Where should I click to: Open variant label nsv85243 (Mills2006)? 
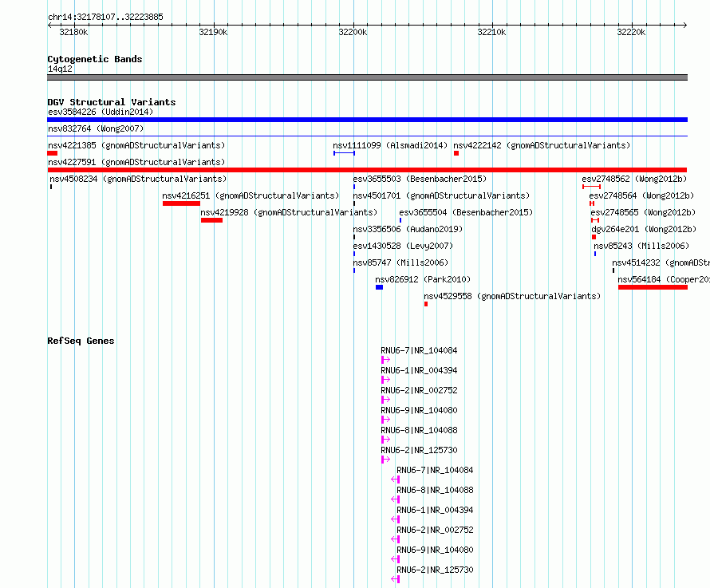(x=641, y=246)
